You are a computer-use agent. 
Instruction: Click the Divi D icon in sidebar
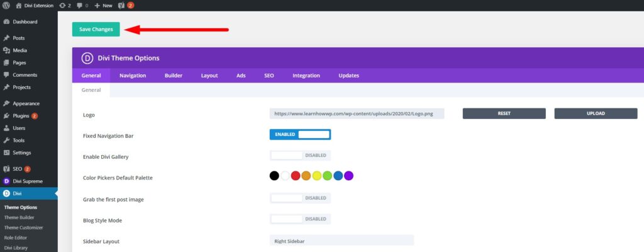coord(6,193)
